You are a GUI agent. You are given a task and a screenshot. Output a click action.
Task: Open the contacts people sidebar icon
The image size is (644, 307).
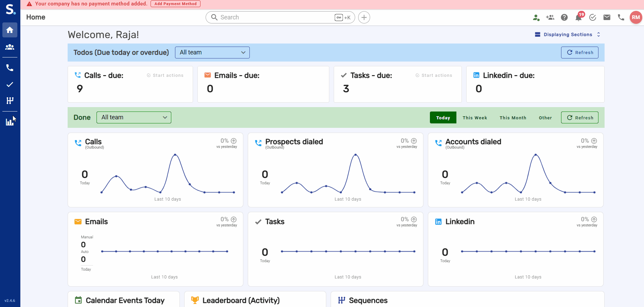tap(10, 47)
